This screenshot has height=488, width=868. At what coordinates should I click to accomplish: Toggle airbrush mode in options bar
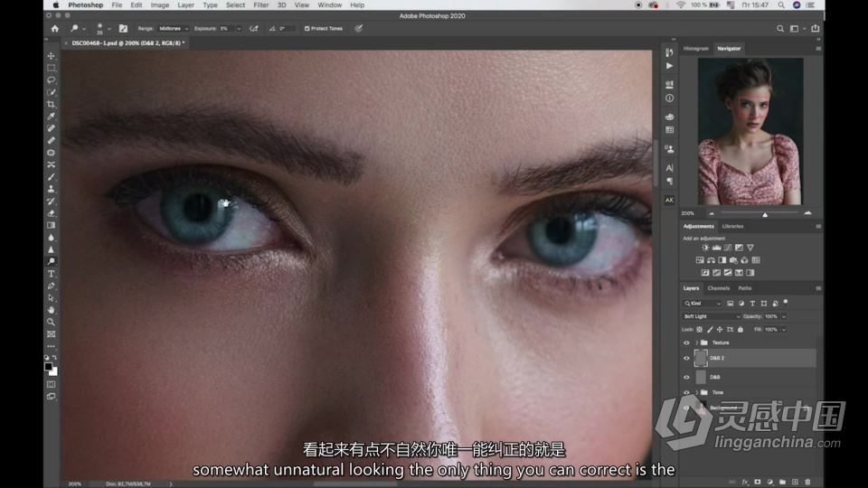254,28
